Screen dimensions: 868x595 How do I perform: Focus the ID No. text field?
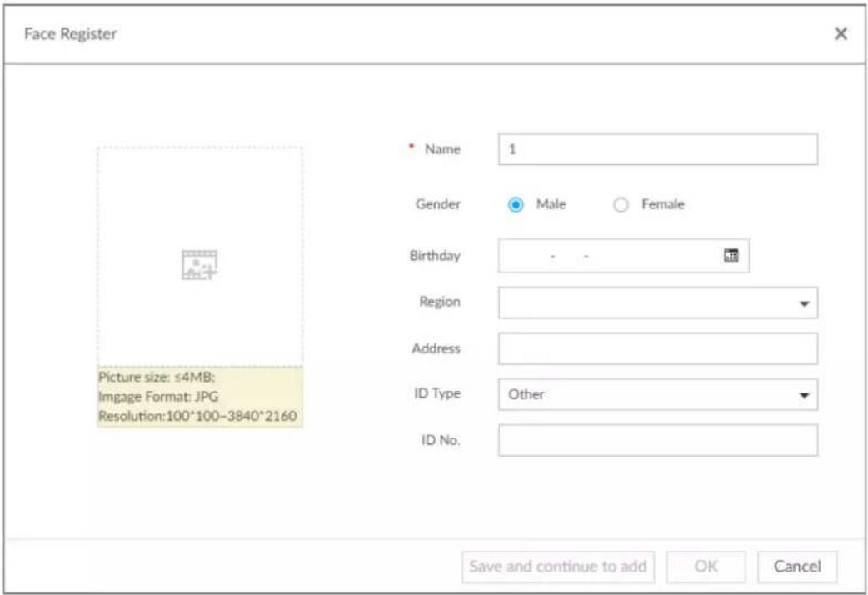click(657, 441)
